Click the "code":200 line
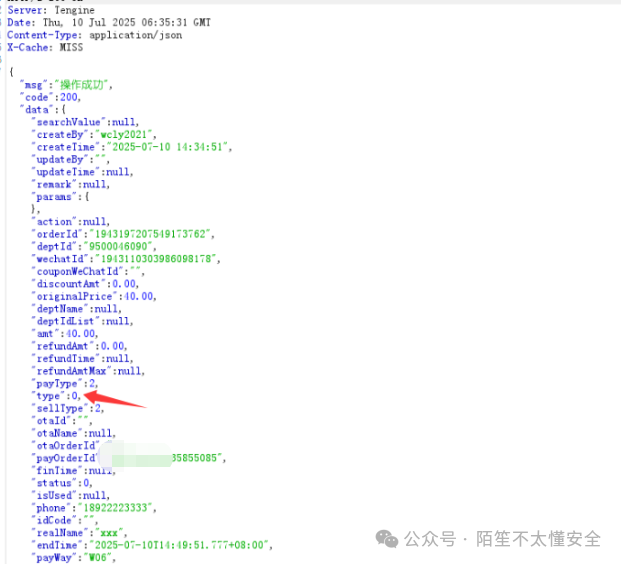Viewport: 621px width, 564px height. pos(50,97)
